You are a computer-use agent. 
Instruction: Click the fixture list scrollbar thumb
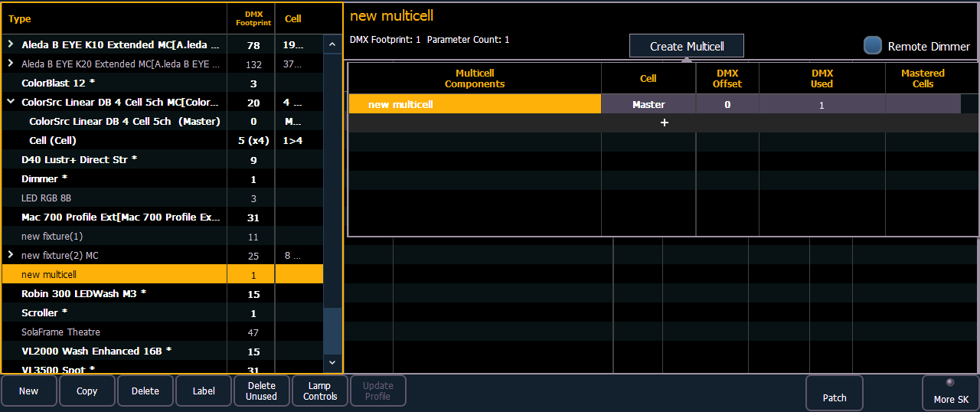[332, 329]
